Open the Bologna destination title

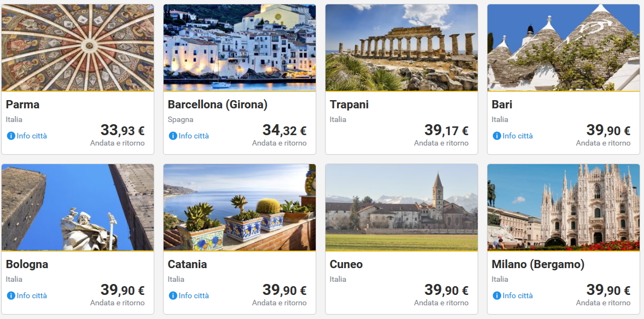[x=27, y=264]
